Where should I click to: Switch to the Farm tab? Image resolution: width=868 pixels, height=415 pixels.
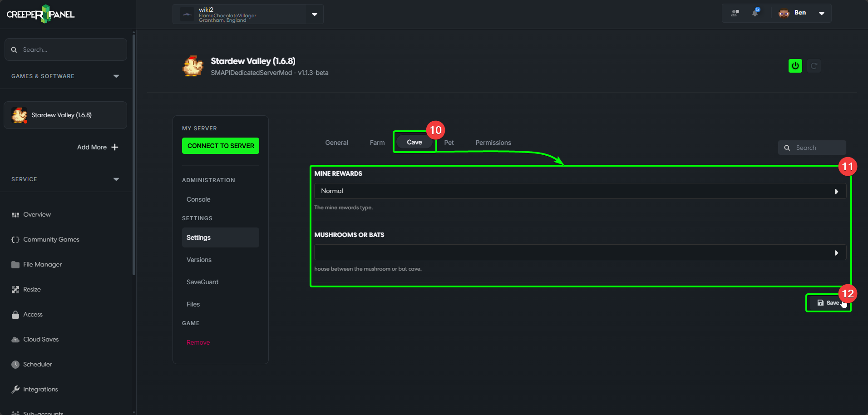coord(377,143)
